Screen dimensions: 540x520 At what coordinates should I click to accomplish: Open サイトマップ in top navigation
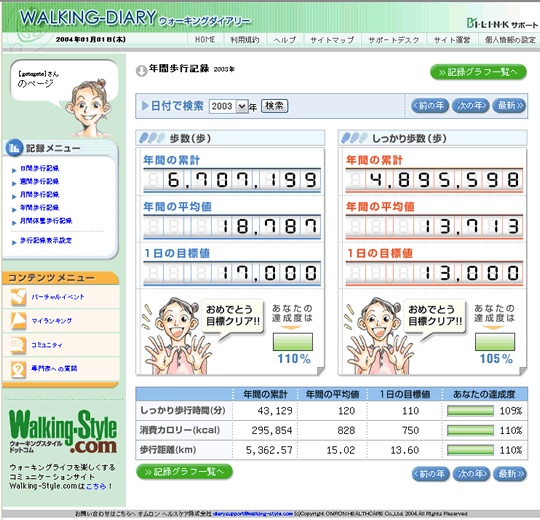click(332, 40)
